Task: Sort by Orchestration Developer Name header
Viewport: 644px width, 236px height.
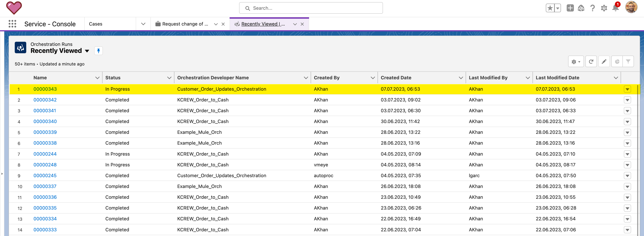Action: (213, 78)
